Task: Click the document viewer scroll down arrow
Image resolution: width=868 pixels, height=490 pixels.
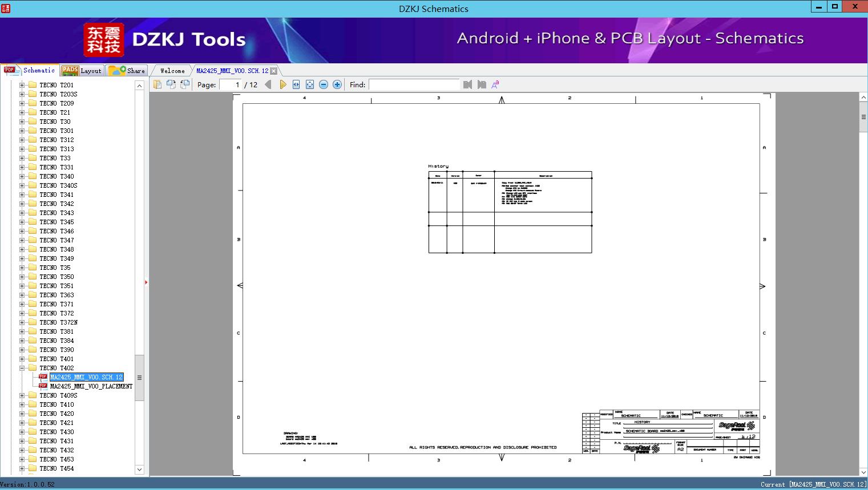Action: tap(863, 471)
